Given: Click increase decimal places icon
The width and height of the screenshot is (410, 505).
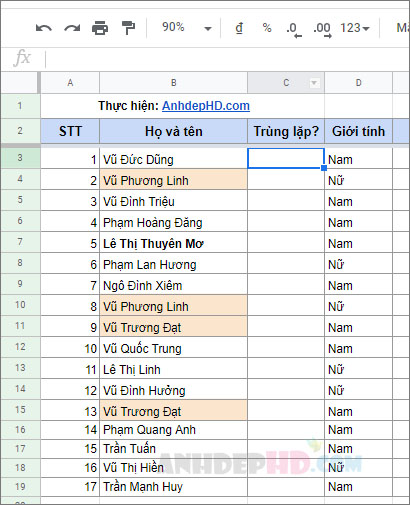Looking at the screenshot, I should coord(322,30).
